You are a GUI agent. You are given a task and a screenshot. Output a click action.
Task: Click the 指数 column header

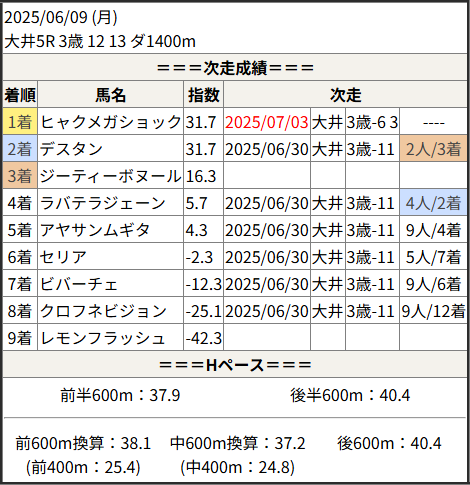tap(203, 95)
